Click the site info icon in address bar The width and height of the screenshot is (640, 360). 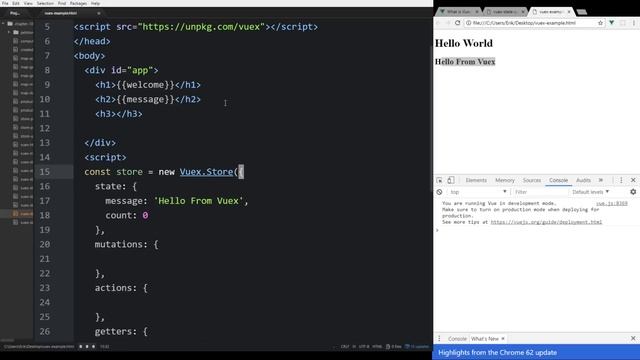point(469,23)
